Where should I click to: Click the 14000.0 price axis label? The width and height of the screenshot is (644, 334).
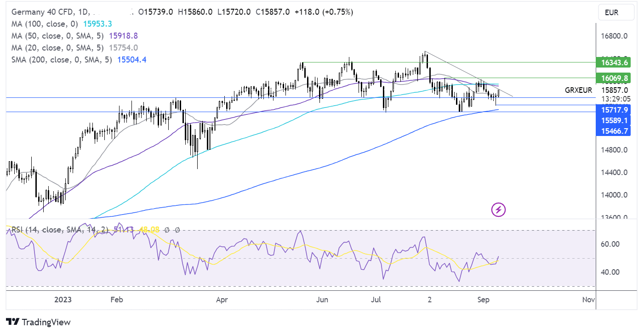(615, 195)
